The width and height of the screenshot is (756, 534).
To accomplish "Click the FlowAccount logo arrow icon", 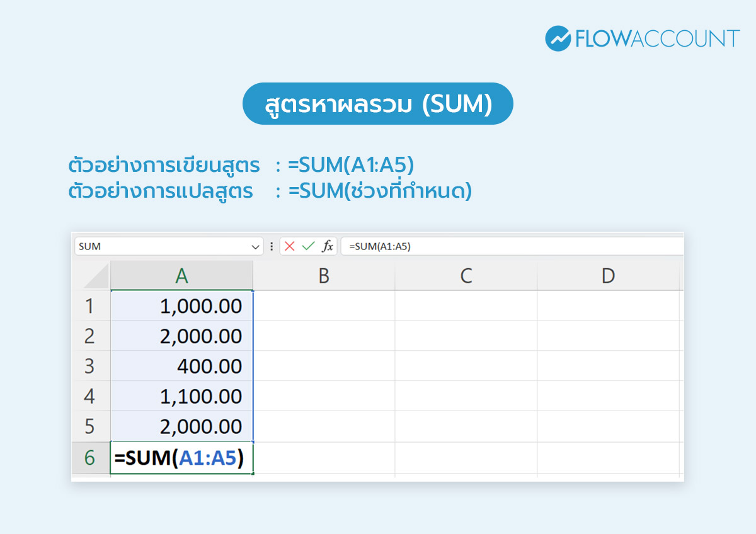I will (558, 38).
